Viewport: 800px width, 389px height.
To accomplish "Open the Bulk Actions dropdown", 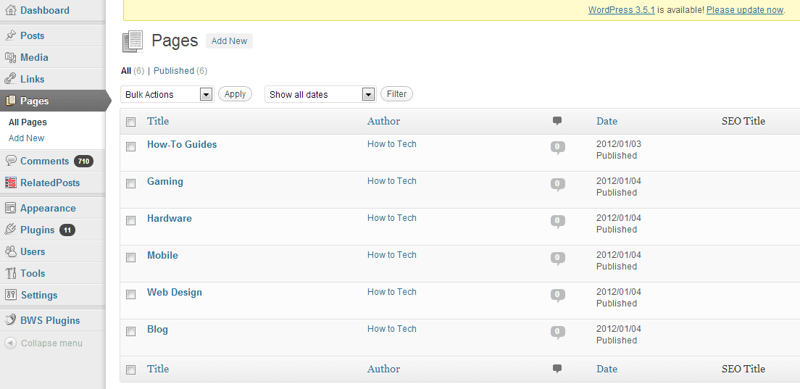I will click(x=167, y=94).
